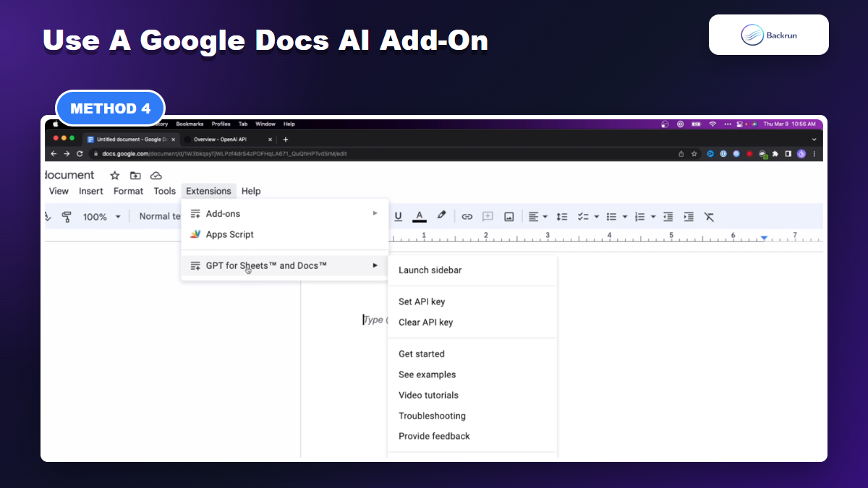Screen dimensions: 868x488
Task: Click the share page icon in address bar
Action: [x=681, y=153]
